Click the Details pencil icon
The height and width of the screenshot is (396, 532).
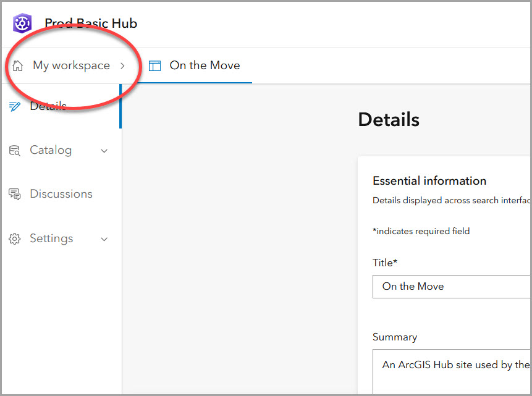pos(15,106)
